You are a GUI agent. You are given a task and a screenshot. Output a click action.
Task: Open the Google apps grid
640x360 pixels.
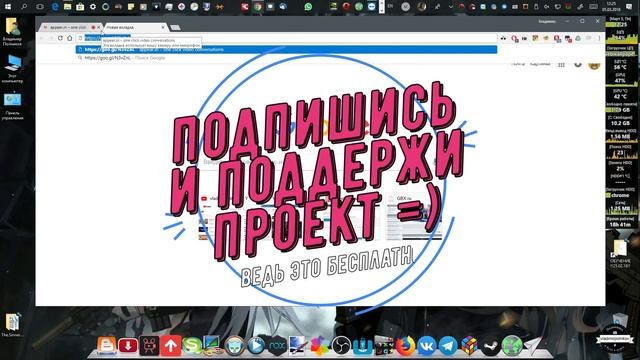pos(562,64)
